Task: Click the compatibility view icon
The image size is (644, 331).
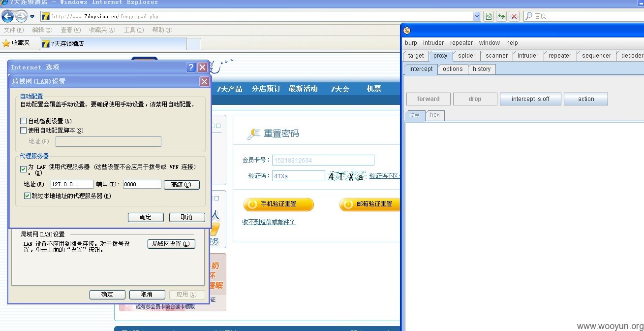Action: click(489, 16)
